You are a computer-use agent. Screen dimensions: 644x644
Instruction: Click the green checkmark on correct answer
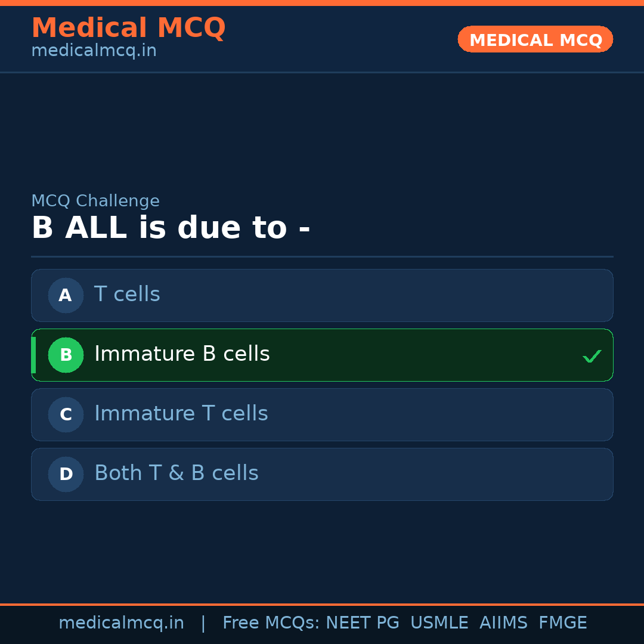tap(592, 356)
